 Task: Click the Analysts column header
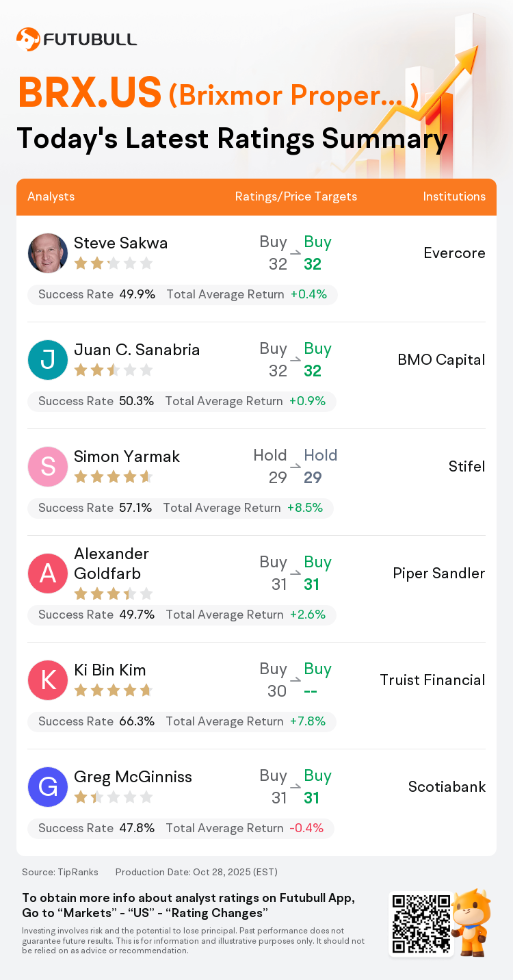(x=51, y=196)
